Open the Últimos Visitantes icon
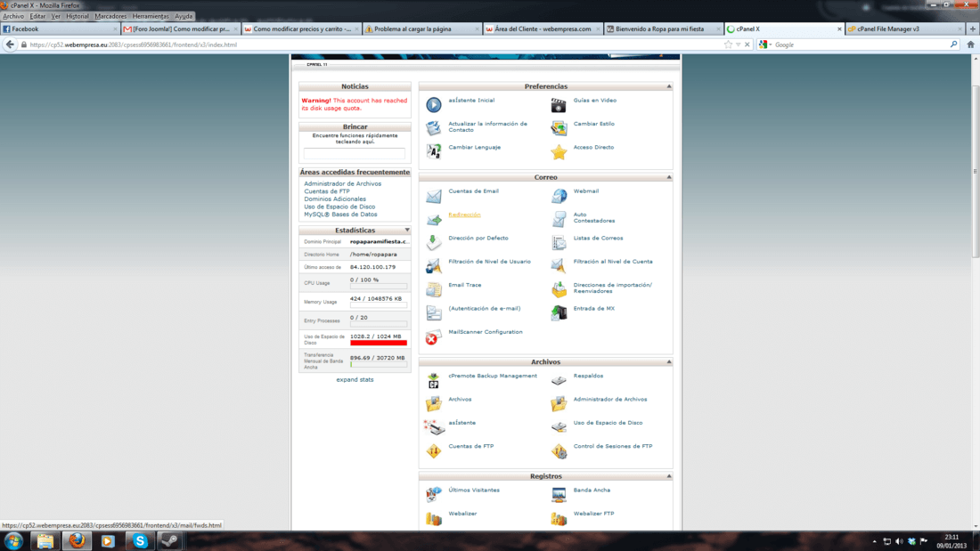Screen dimensions: 980x551 click(x=434, y=494)
